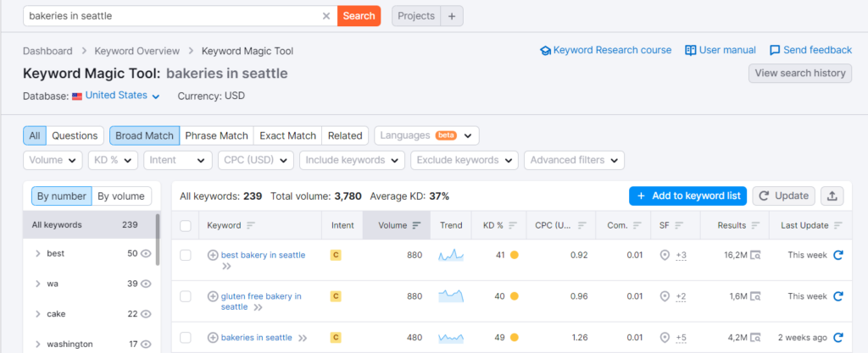Select the Related tab

point(345,135)
